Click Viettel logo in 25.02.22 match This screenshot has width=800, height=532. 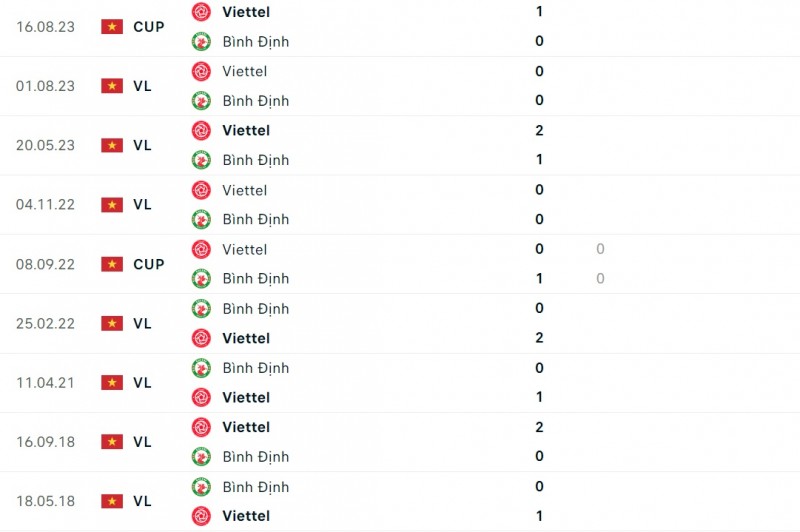click(201, 338)
